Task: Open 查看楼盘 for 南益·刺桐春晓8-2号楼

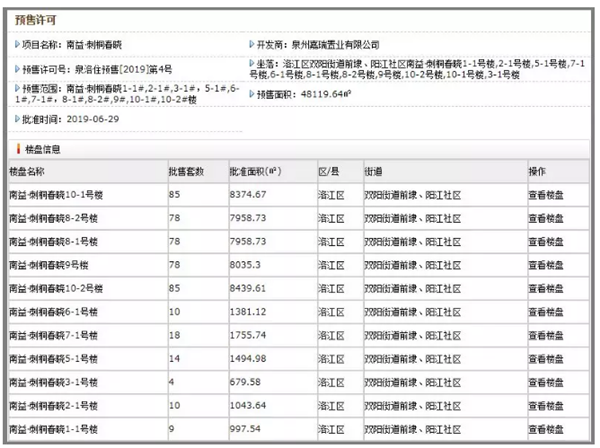Action: coord(546,218)
